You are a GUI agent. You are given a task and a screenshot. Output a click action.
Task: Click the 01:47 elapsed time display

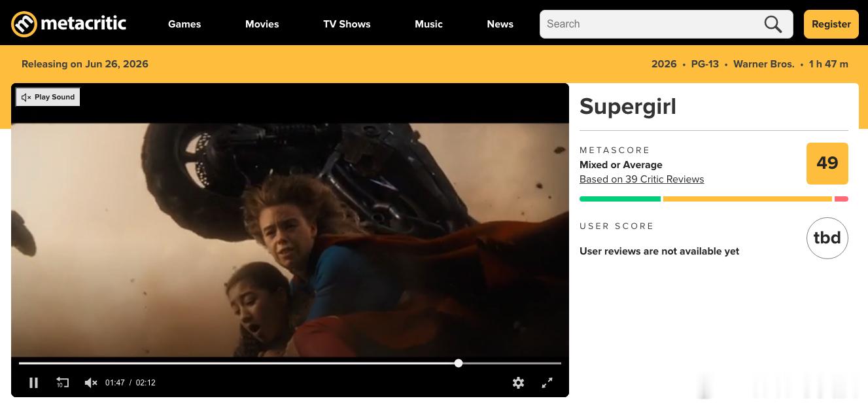click(115, 383)
